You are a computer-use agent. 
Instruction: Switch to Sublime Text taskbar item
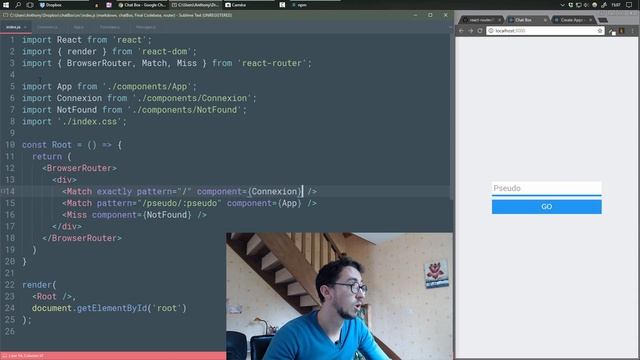tap(195, 5)
